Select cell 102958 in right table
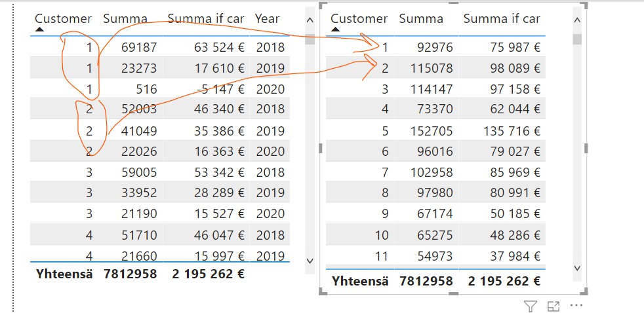 432,172
